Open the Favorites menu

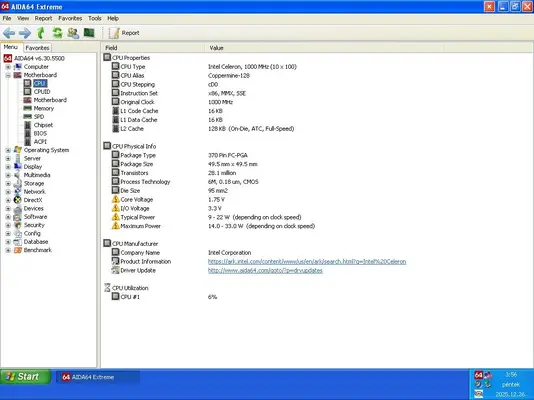[x=70, y=18]
